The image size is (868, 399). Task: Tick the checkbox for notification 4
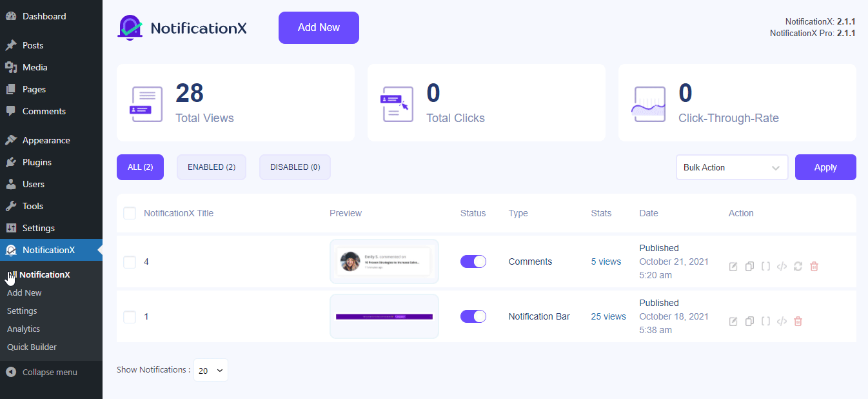pyautogui.click(x=130, y=262)
